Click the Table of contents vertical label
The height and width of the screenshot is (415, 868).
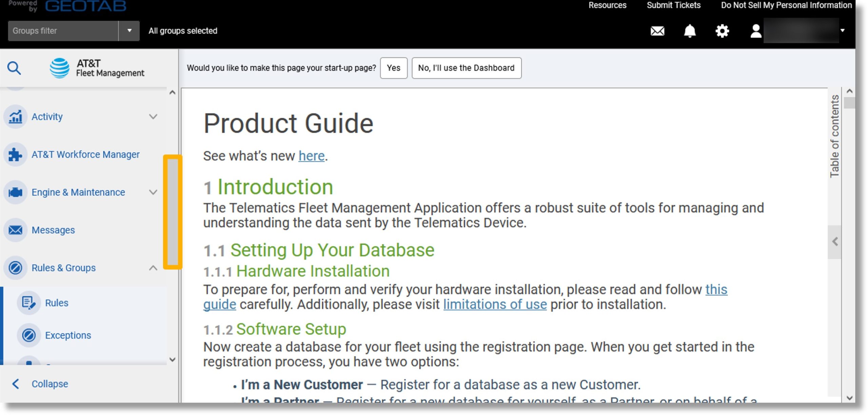(x=835, y=136)
